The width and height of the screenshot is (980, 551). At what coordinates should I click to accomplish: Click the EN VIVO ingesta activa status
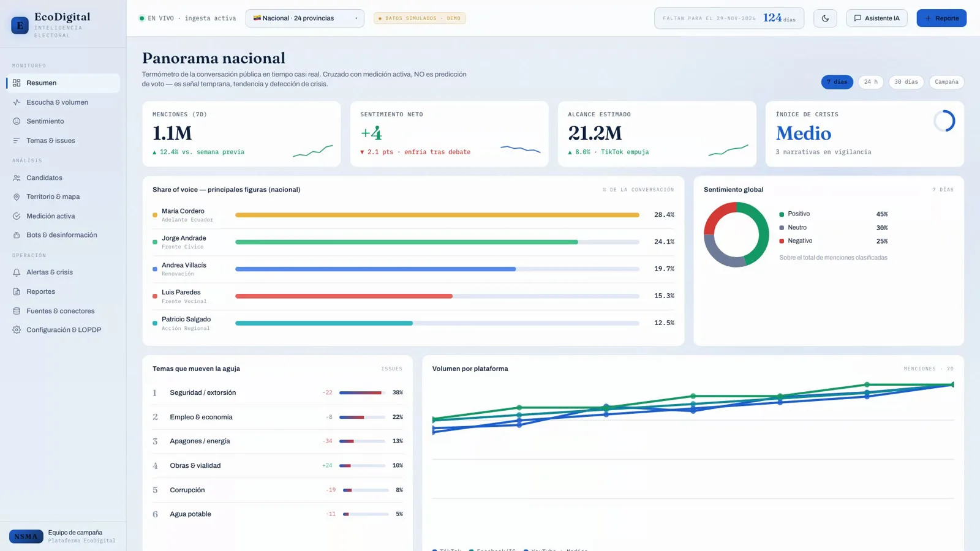(187, 18)
